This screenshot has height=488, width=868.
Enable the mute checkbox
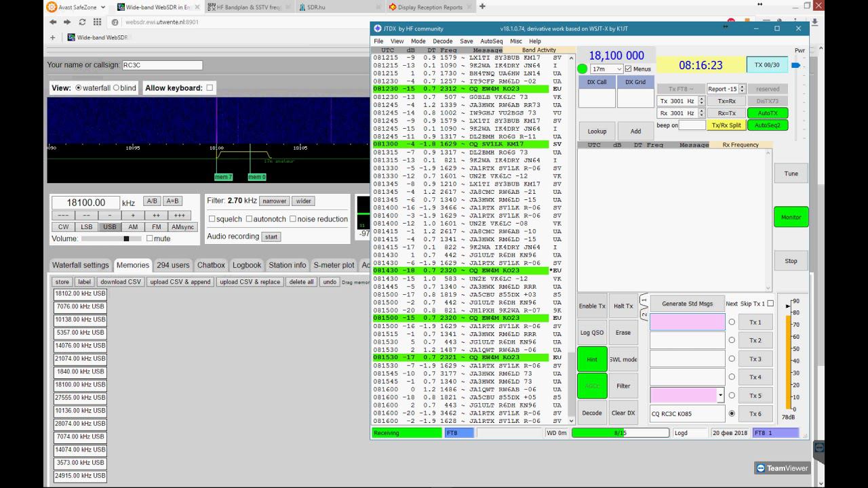(150, 239)
